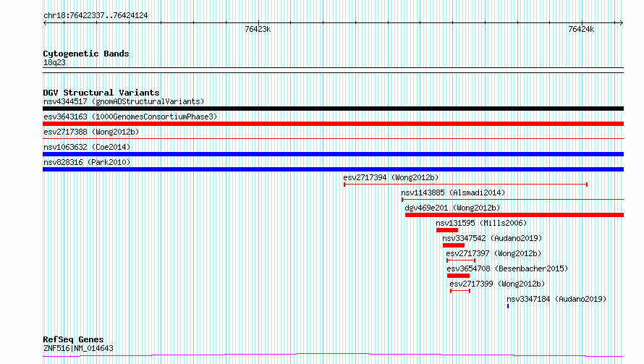Click the 76424k ruler position label
The height and width of the screenshot is (364, 644).
point(581,29)
